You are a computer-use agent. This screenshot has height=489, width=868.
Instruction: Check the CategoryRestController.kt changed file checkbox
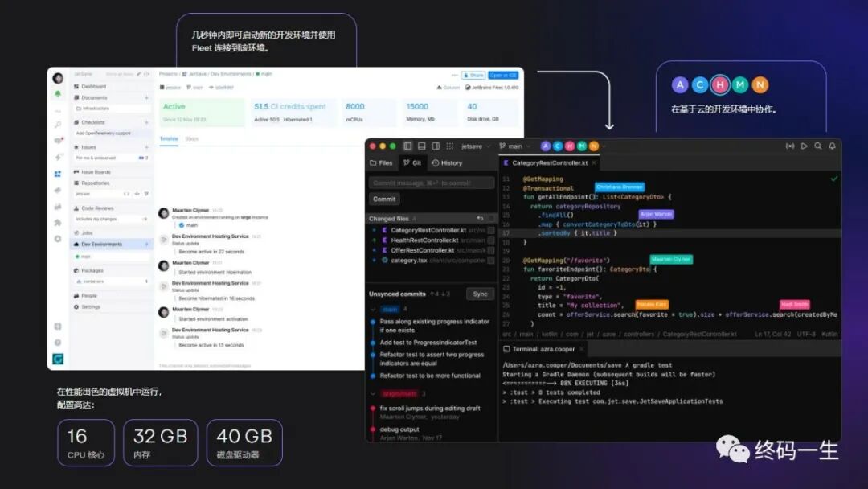[x=491, y=230]
